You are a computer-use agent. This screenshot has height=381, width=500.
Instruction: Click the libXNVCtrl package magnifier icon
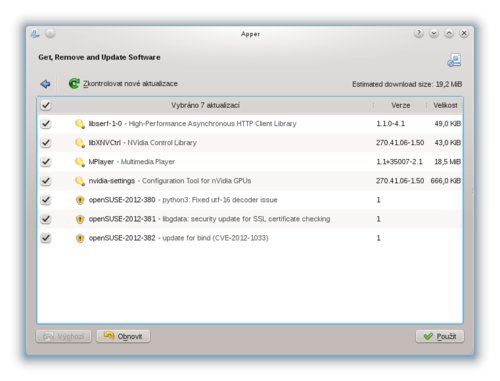79,143
